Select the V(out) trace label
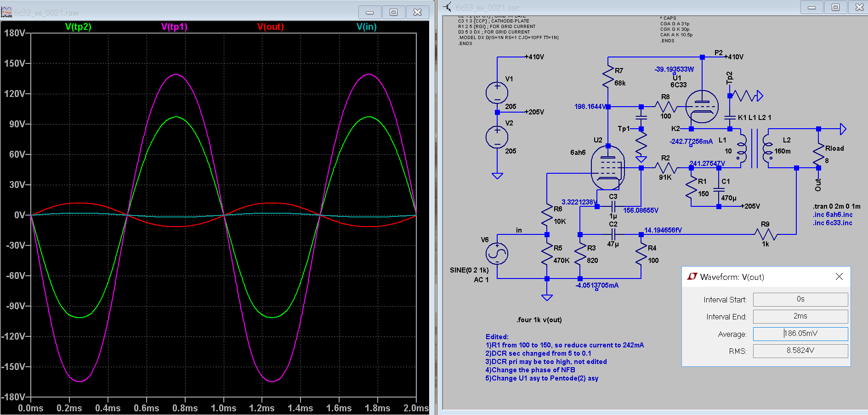This screenshot has width=868, height=415. [x=271, y=27]
